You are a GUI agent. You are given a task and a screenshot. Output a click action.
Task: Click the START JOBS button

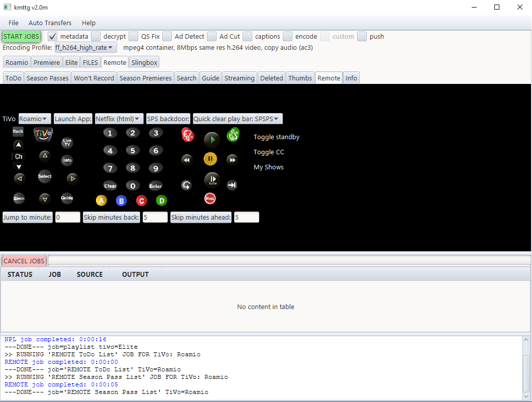point(21,36)
